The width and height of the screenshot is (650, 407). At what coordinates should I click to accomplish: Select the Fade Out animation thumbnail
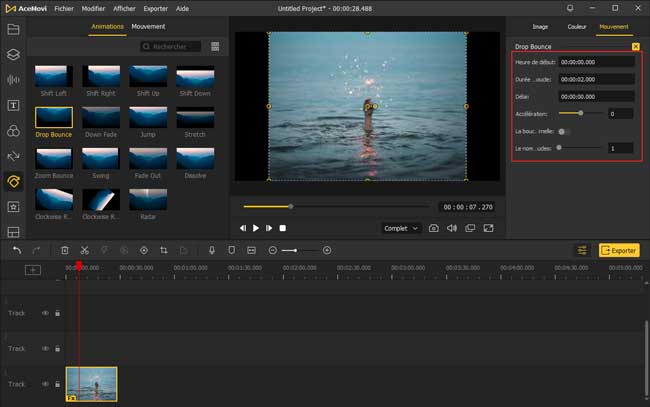[148, 158]
